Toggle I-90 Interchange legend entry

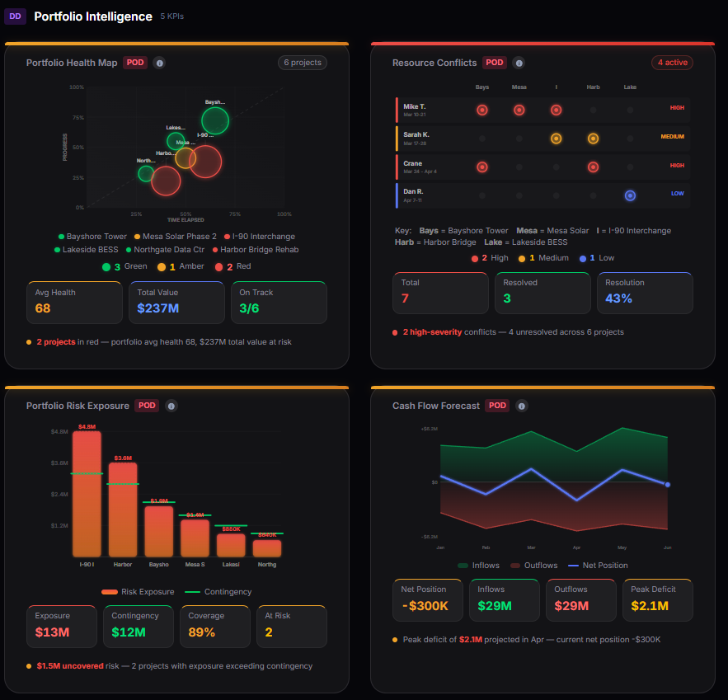point(260,237)
